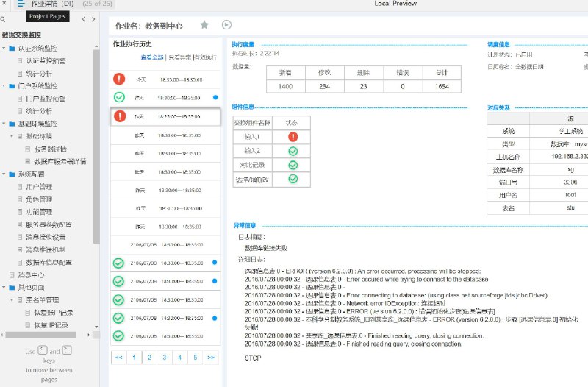This screenshot has width=588, height=387.
Task: Click 系统配置 folder icon
Action: coord(12,174)
